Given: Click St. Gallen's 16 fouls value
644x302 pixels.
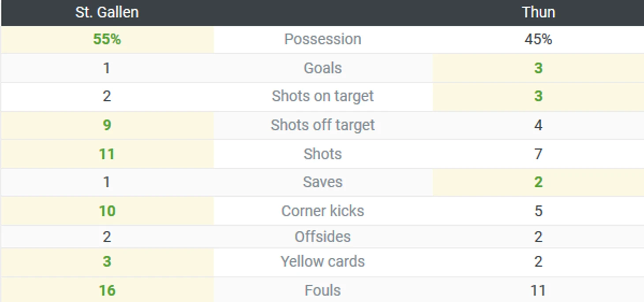Looking at the screenshot, I should (x=107, y=291).
